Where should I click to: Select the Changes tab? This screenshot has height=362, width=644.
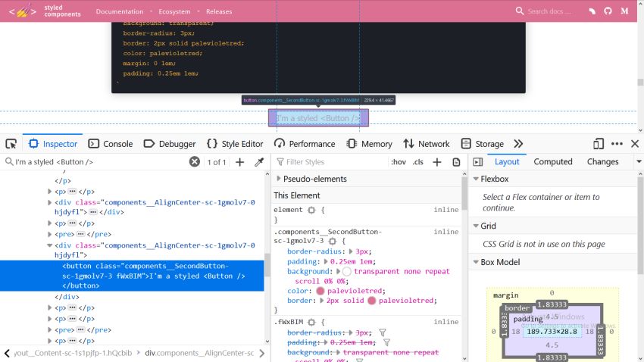(x=602, y=162)
